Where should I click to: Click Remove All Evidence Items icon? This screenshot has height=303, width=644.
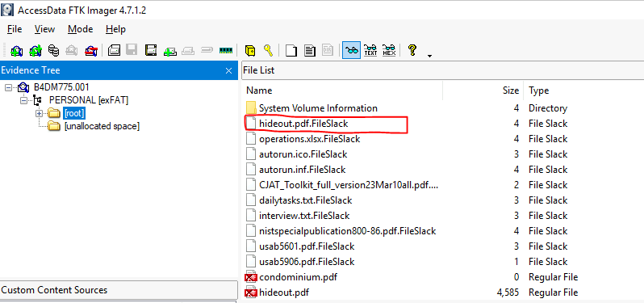click(x=91, y=51)
